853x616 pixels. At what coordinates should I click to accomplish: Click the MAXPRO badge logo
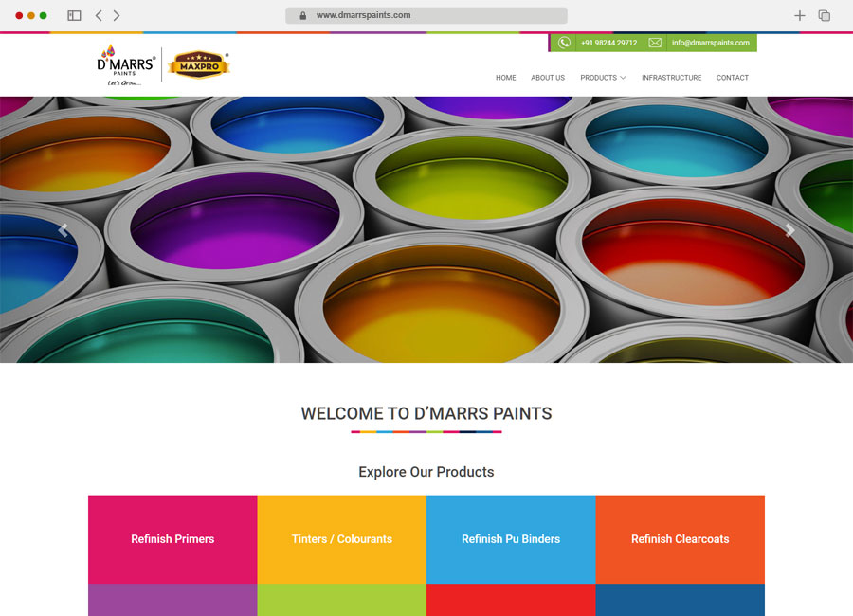click(x=199, y=64)
